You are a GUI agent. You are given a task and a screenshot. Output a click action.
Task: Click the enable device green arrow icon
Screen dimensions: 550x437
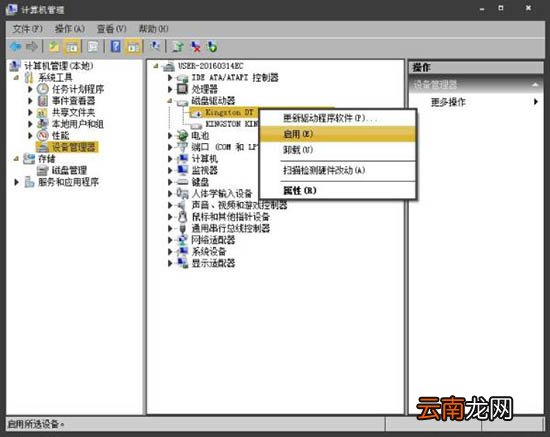pos(212,46)
